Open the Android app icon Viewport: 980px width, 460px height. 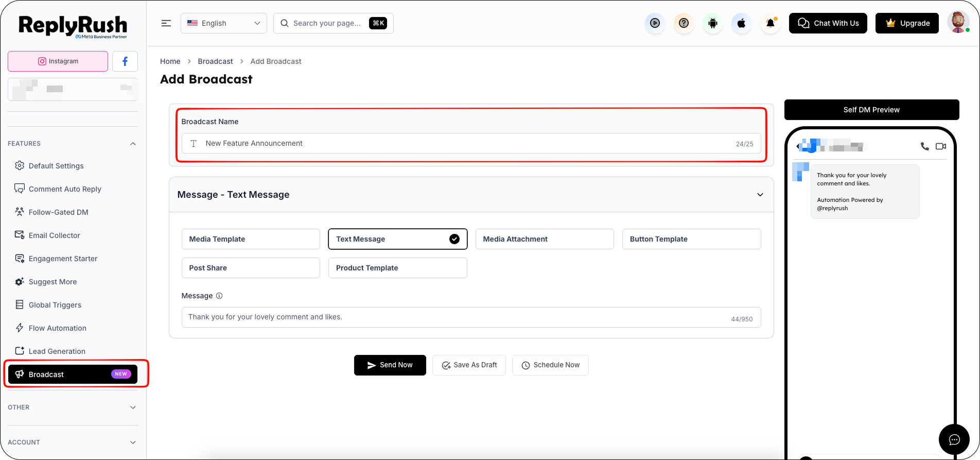click(713, 23)
